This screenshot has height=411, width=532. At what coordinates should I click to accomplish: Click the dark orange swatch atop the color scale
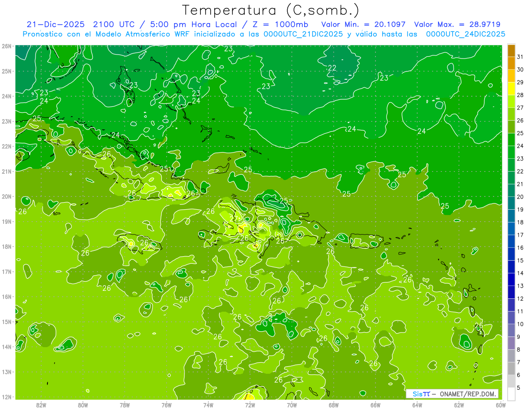pyautogui.click(x=511, y=51)
